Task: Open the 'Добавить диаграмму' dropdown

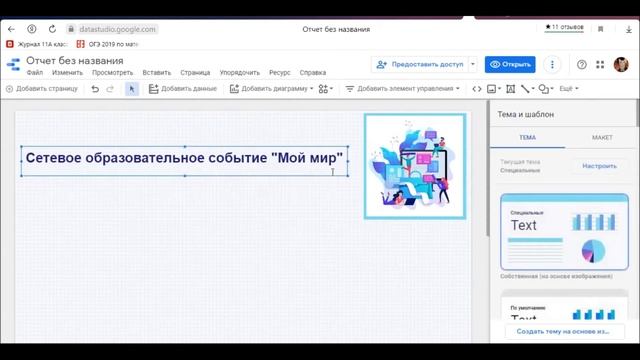Action: tap(271, 89)
